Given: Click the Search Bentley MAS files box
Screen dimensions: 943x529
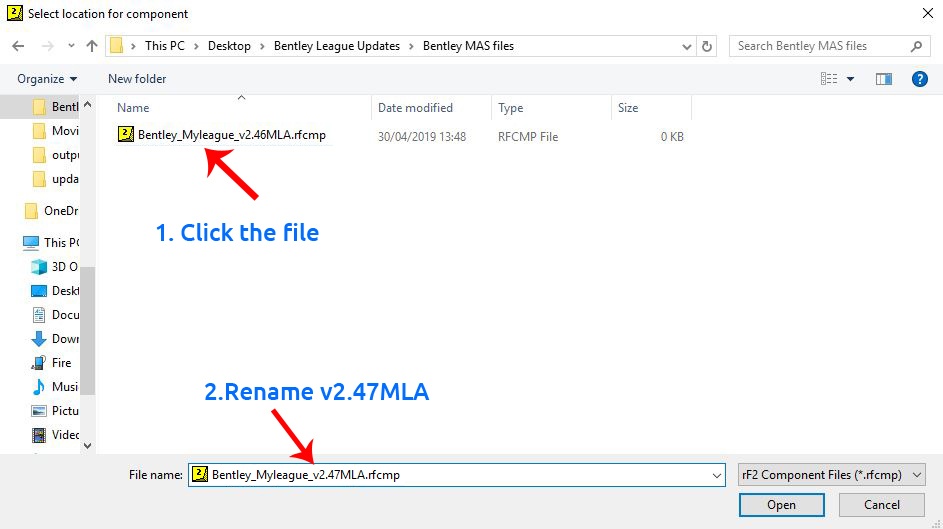Looking at the screenshot, I should click(829, 46).
